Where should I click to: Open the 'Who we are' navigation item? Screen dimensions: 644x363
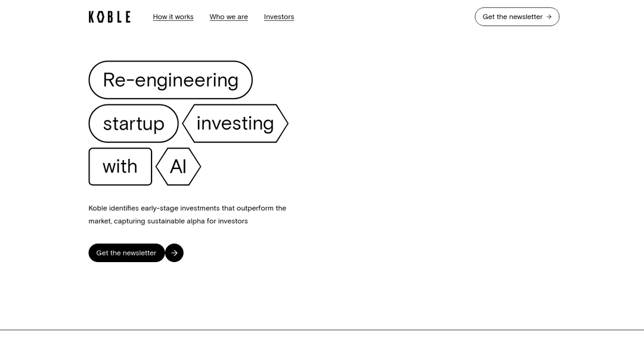228,16
